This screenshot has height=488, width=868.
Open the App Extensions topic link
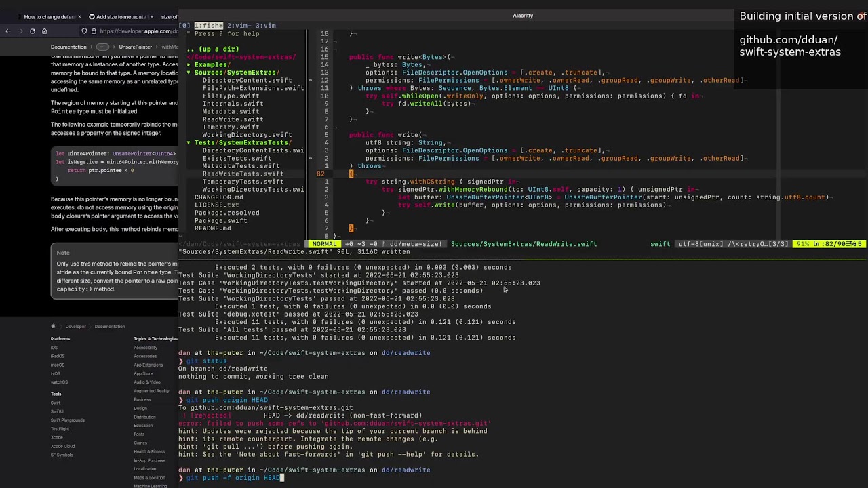pyautogui.click(x=148, y=365)
